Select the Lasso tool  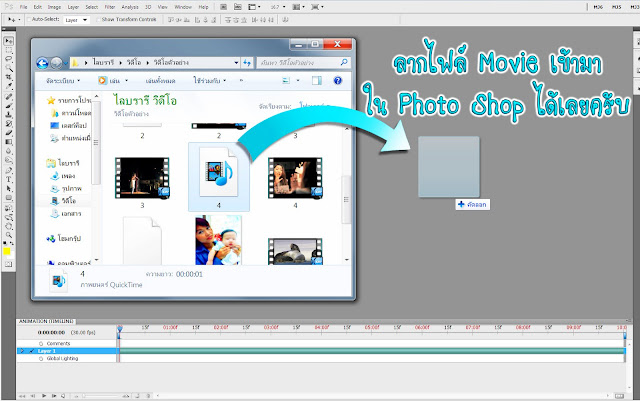9,59
